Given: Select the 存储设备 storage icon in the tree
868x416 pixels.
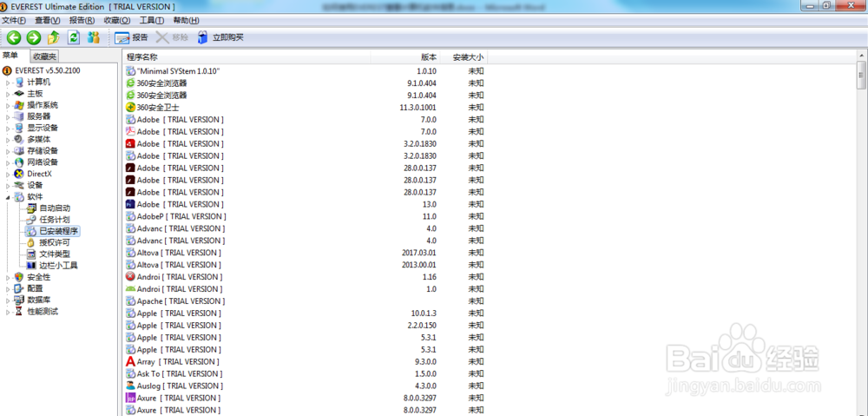Looking at the screenshot, I should [19, 150].
